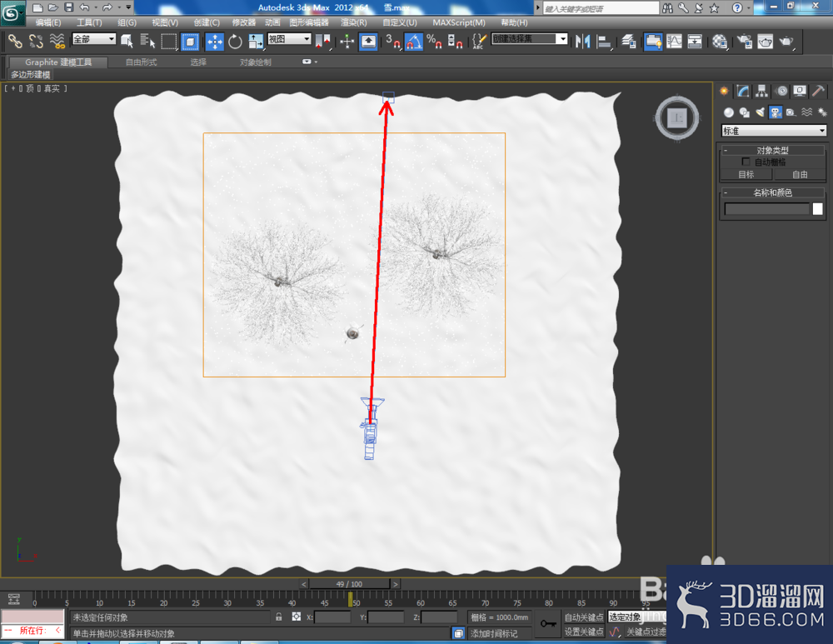Viewport: 833px width, 644px height.
Task: Open the selection filter dropdown 全部
Action: coord(94,39)
